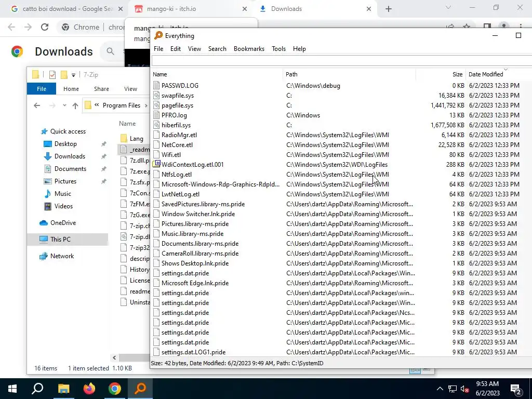Screen dimensions: 532x399
Task: Close the mango-ki itch.io tab
Action: point(245,9)
